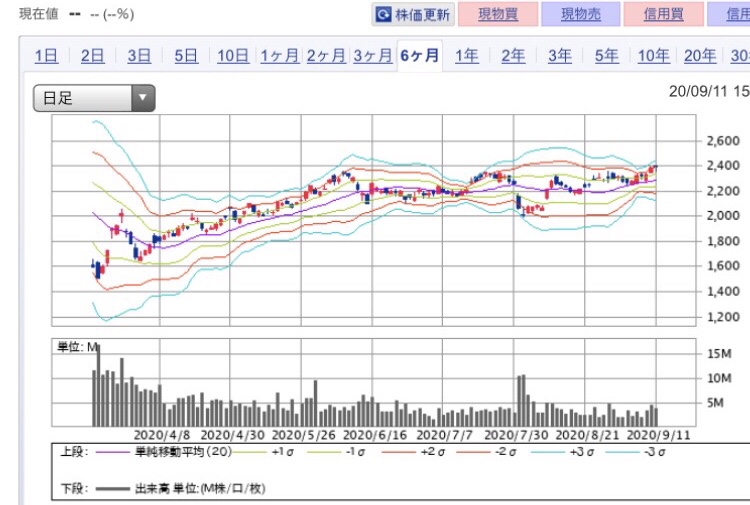The width and height of the screenshot is (750, 505).
Task: Click the 2020/5/26 date axis label
Action: [304, 435]
